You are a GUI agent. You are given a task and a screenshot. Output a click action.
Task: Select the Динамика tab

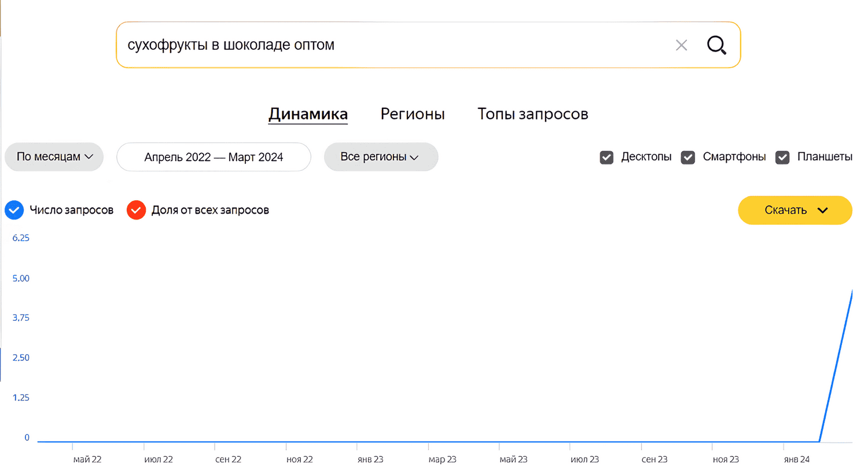click(x=308, y=114)
